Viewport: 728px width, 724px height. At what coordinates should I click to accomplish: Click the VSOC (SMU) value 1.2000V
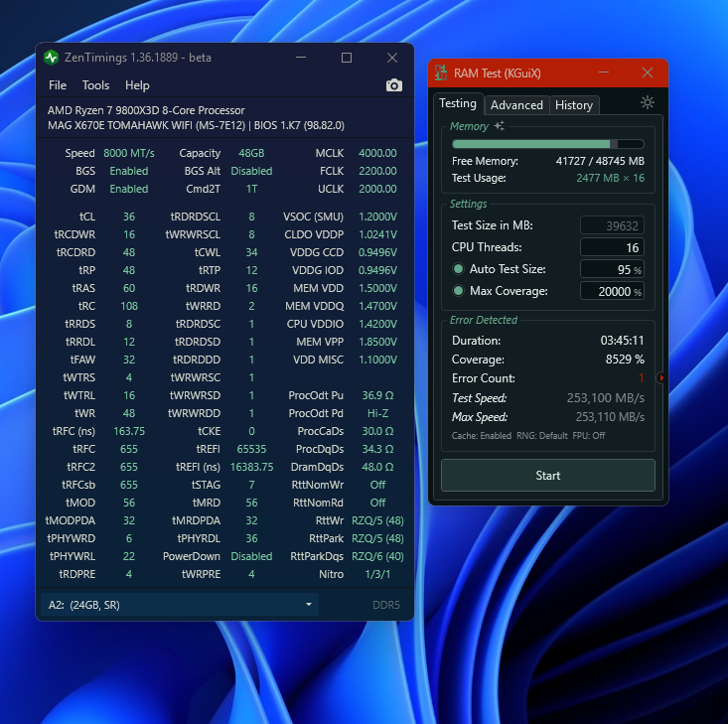[377, 217]
